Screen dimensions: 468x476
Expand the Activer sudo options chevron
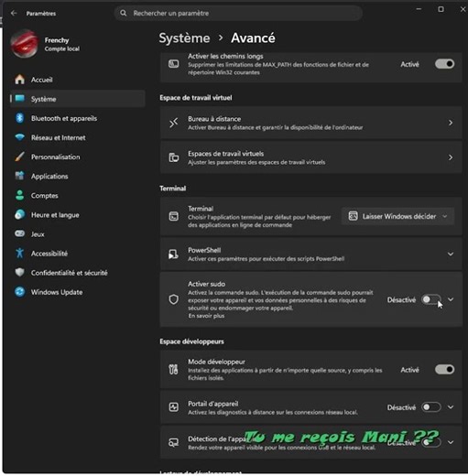point(451,299)
